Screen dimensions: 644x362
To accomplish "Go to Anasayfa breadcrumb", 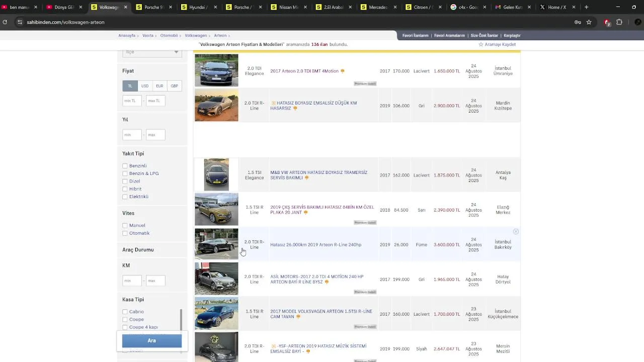I will click(x=127, y=36).
